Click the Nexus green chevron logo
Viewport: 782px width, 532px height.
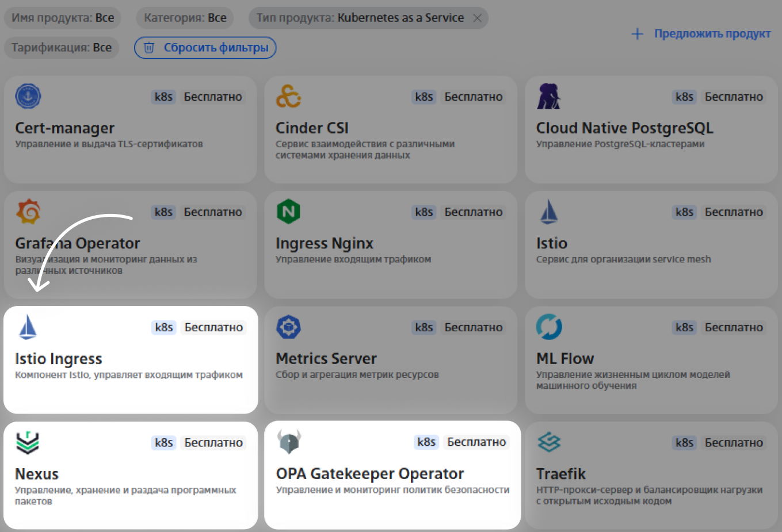[x=28, y=442]
